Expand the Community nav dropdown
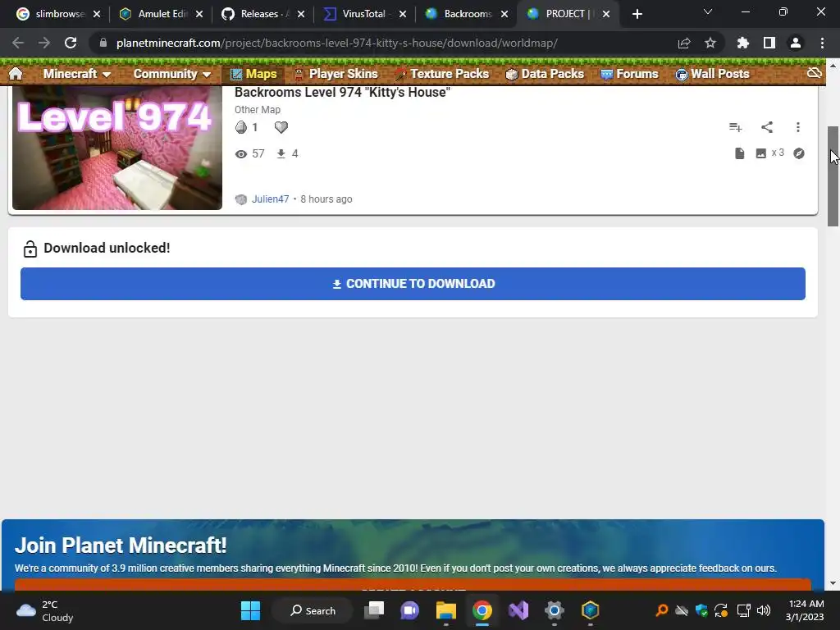Image resolution: width=840 pixels, height=630 pixels. pyautogui.click(x=172, y=74)
